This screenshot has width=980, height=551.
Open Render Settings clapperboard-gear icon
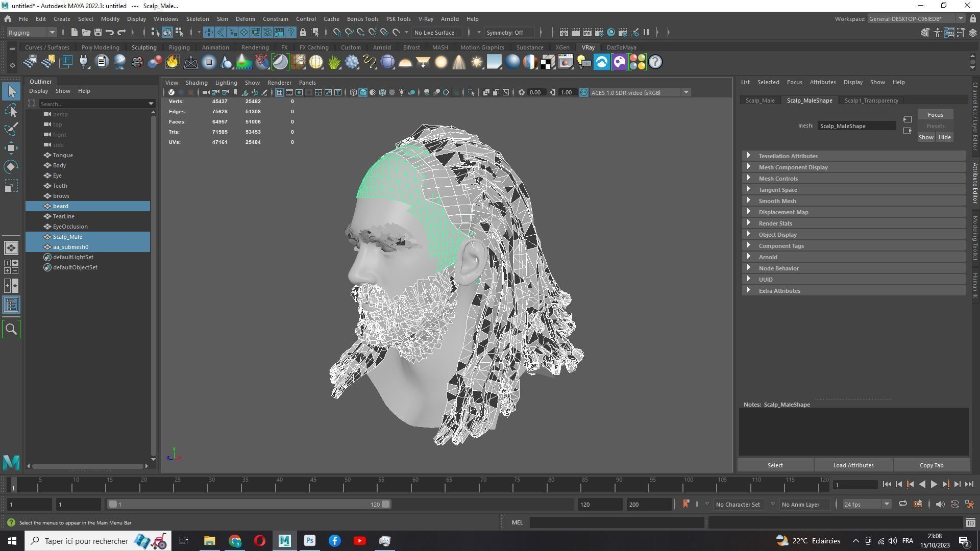click(599, 33)
